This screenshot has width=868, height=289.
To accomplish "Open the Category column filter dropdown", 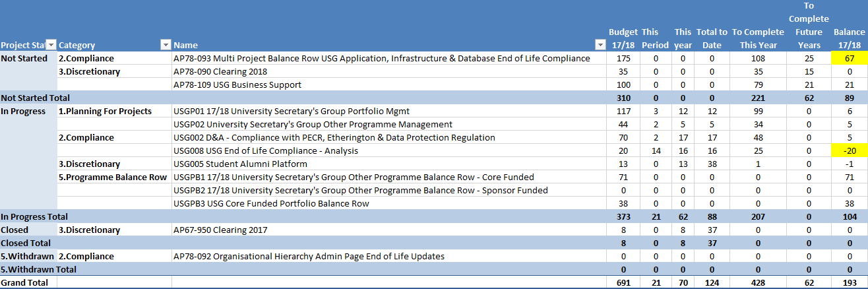I will [166, 45].
